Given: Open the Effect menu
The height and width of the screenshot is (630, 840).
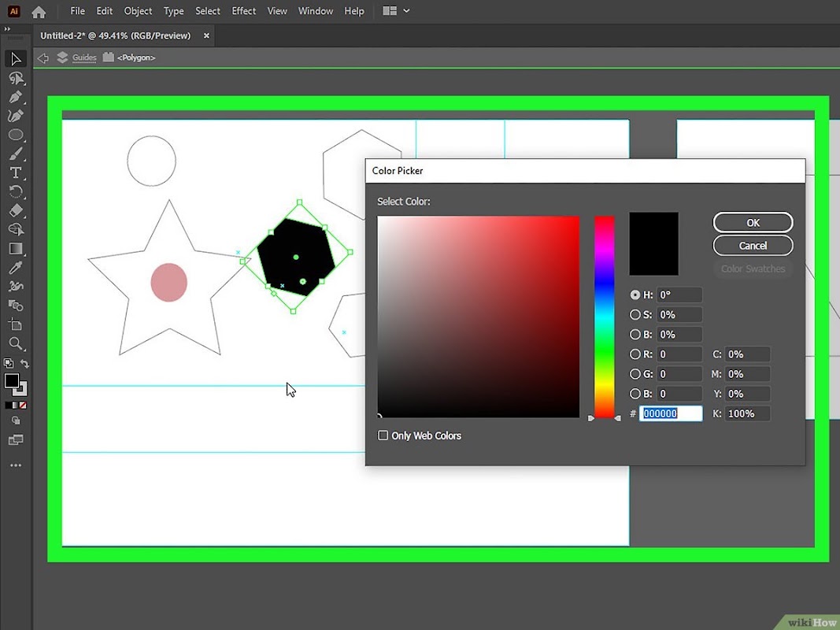Looking at the screenshot, I should coord(243,11).
